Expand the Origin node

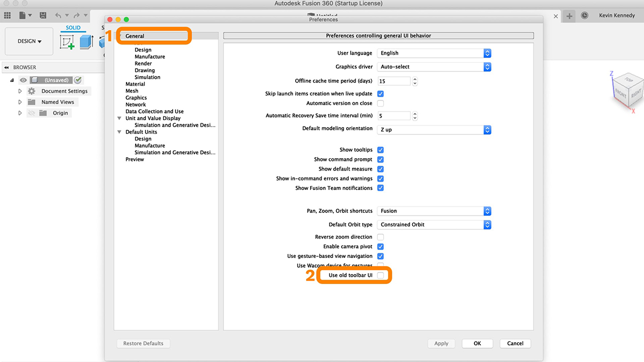[20, 113]
